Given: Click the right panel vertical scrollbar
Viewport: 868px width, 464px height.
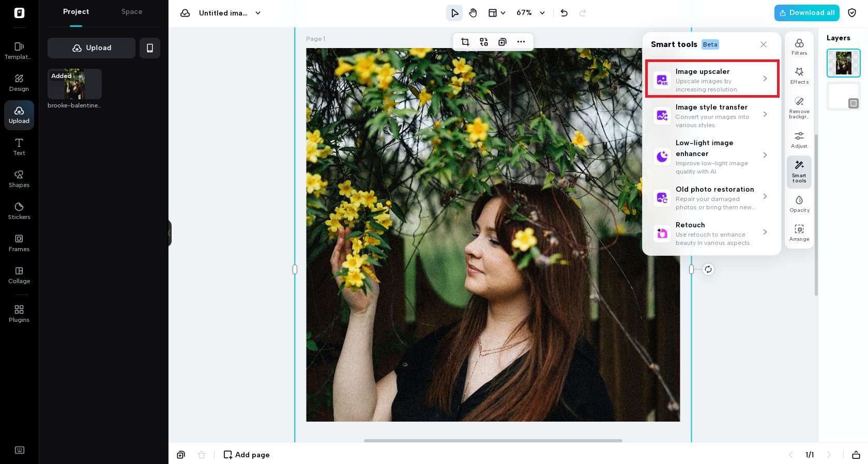Looking at the screenshot, I should click(816, 215).
